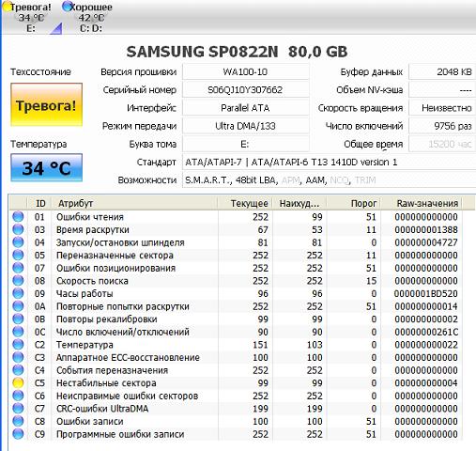
Task: Click the Стандарт field ATA/ATAPI-7
Action: pyautogui.click(x=329, y=163)
